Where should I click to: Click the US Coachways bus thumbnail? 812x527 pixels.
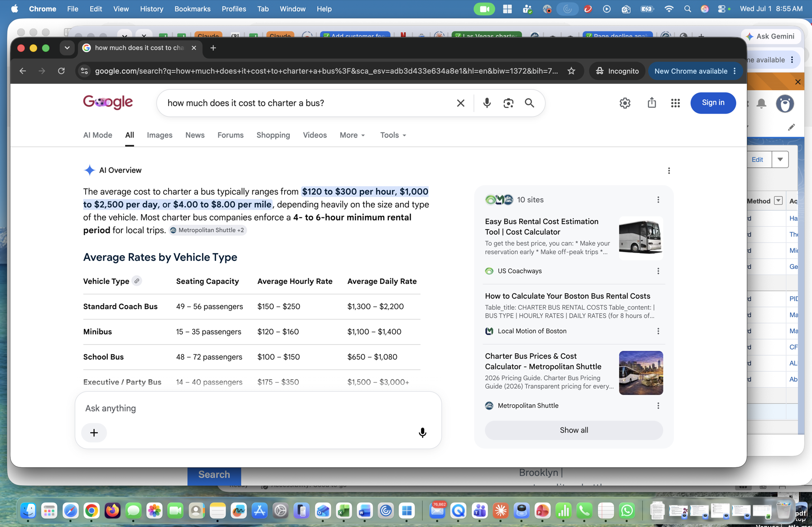point(641,238)
